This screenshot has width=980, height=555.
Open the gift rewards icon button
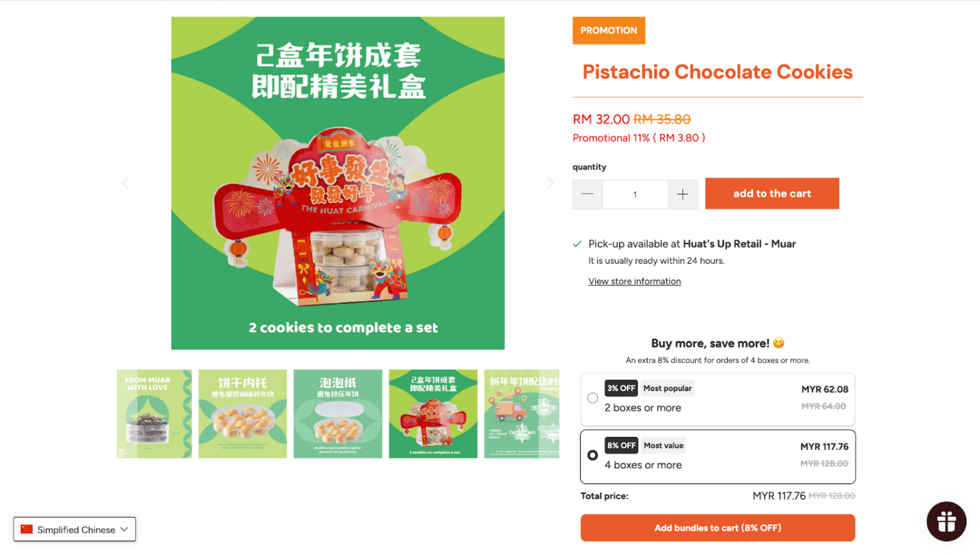click(946, 521)
